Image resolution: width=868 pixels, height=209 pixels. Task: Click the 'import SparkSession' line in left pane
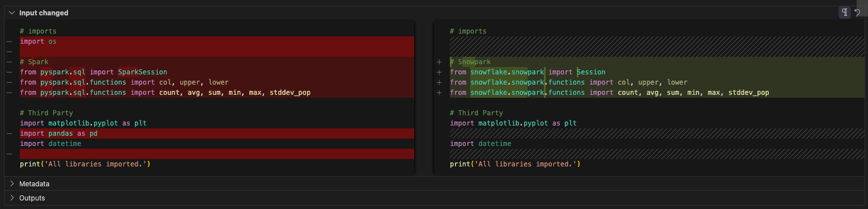click(x=217, y=72)
